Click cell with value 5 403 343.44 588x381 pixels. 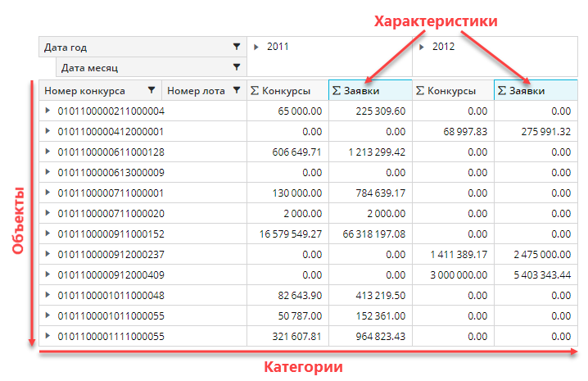click(536, 274)
